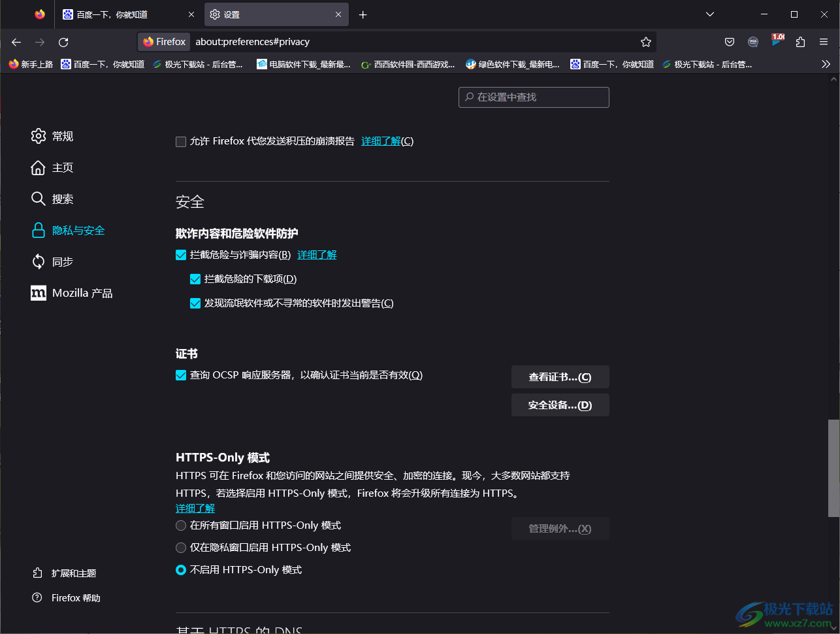
Task: Open the Extensions puzzle icon
Action: (x=800, y=42)
